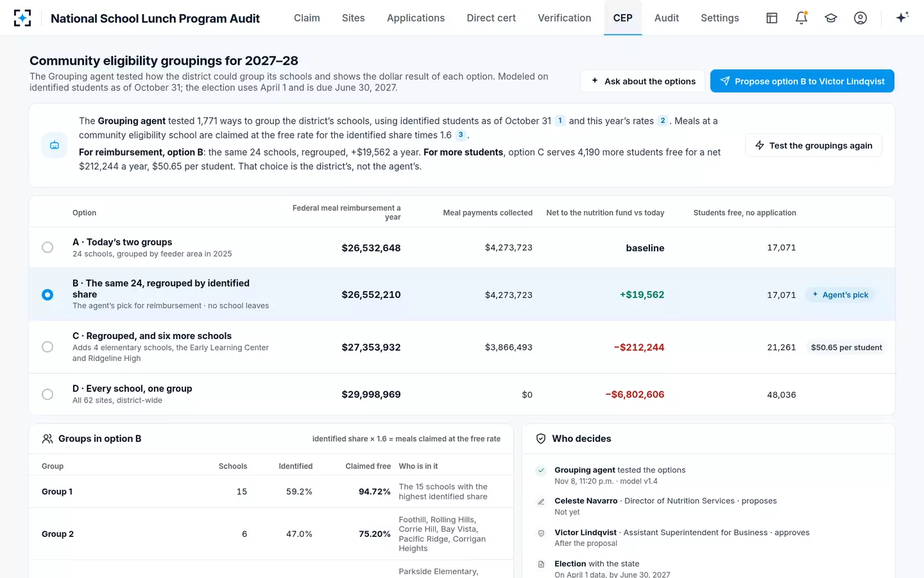Click the document icon beside Election
Viewport: 924px width, 578px height.
541,565
